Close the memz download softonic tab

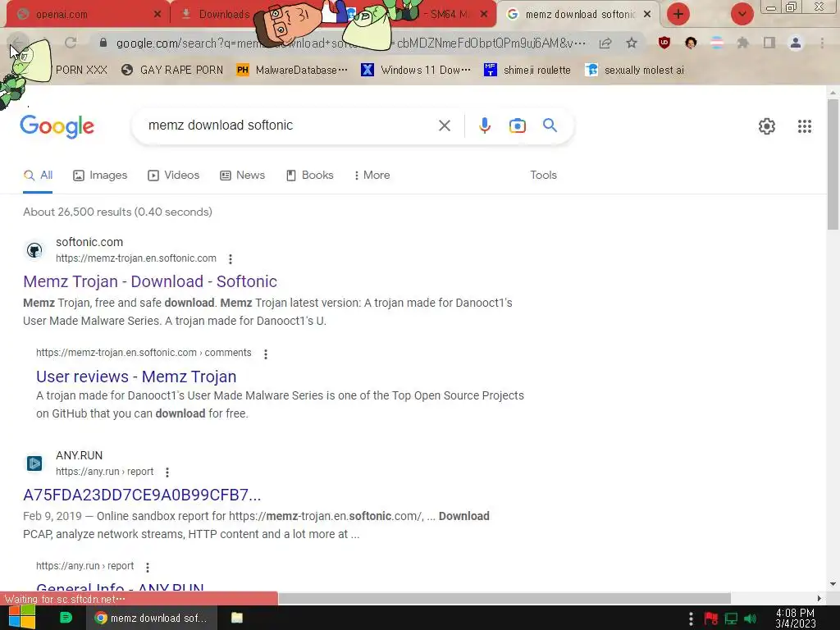(x=647, y=15)
